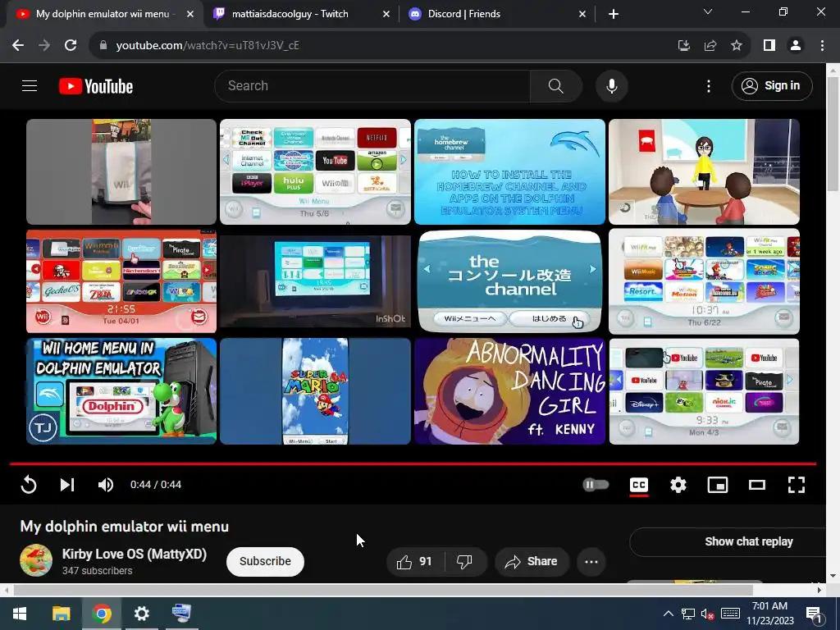Open File Explorer from taskbar

(x=61, y=614)
